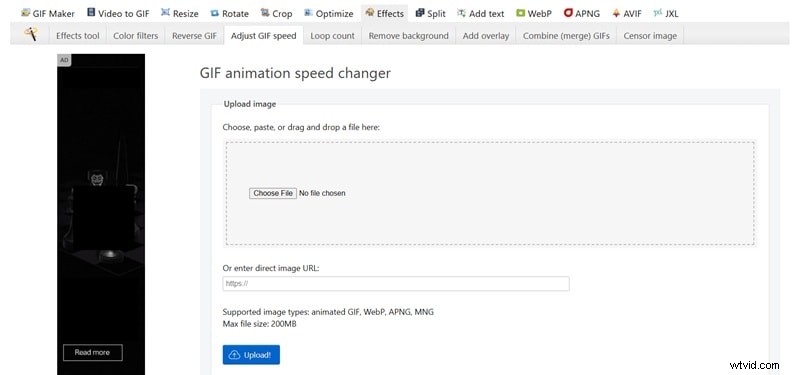This screenshot has width=800, height=375.
Task: Click the 'Upload image' section label
Action: click(x=249, y=104)
